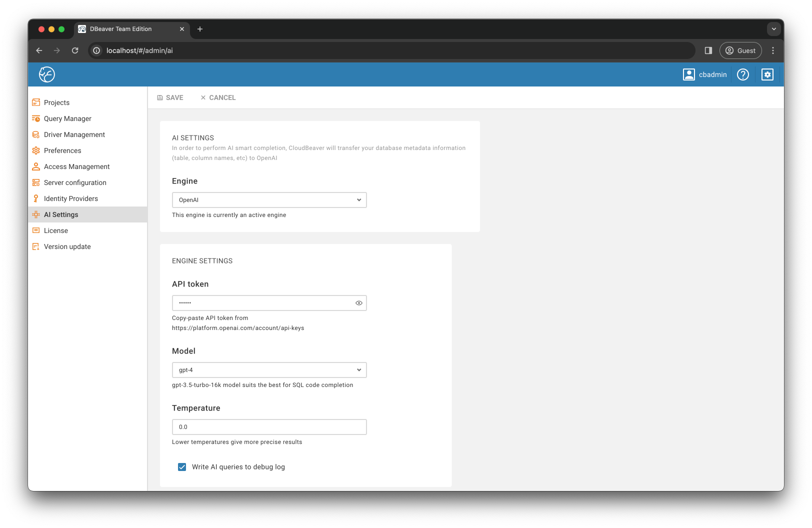Toggle the browser side panel icon
This screenshot has width=812, height=528.
tap(708, 50)
